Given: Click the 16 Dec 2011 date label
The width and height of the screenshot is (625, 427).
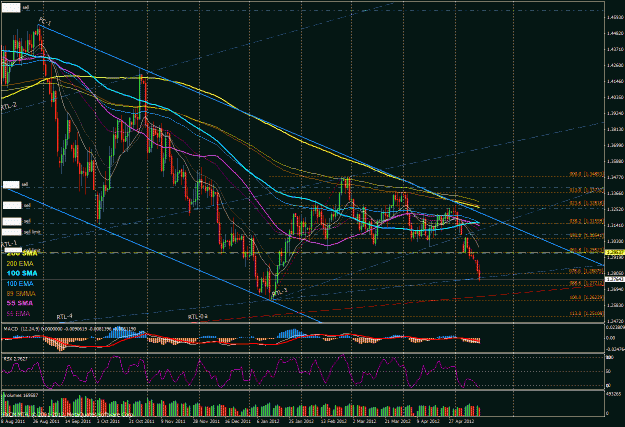Looking at the screenshot, I should point(238,421).
